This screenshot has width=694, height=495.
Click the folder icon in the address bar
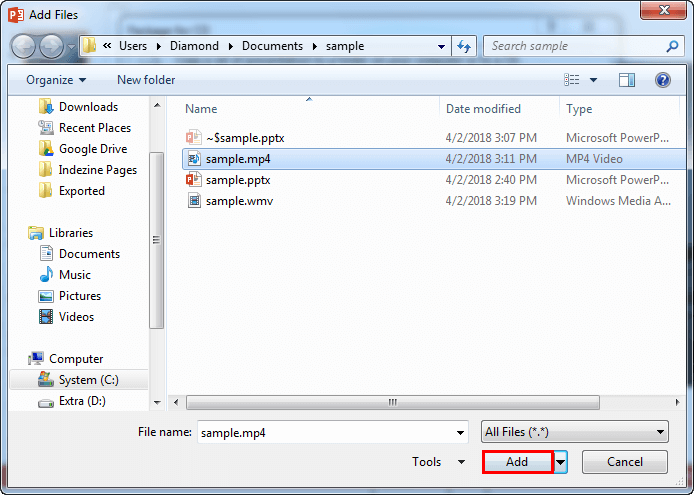pos(89,46)
